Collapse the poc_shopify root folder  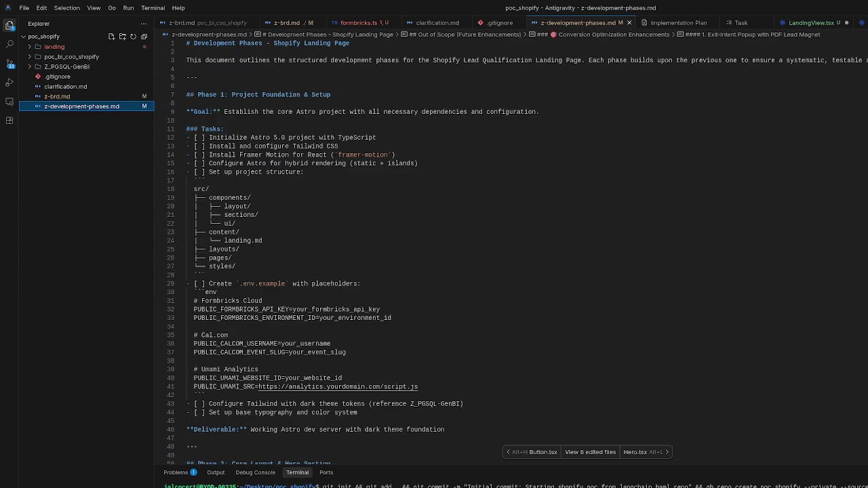[x=23, y=37]
